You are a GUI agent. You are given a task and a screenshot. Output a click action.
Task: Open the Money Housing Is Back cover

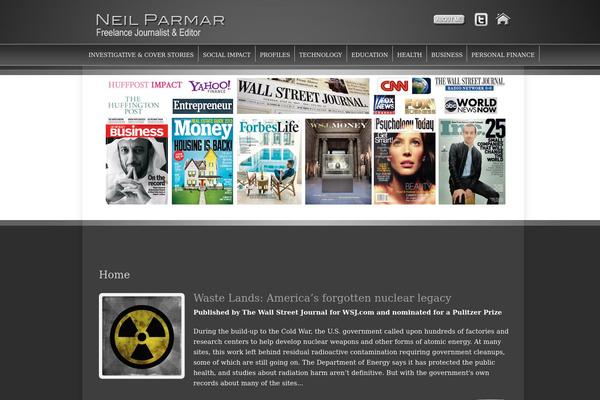click(x=202, y=161)
